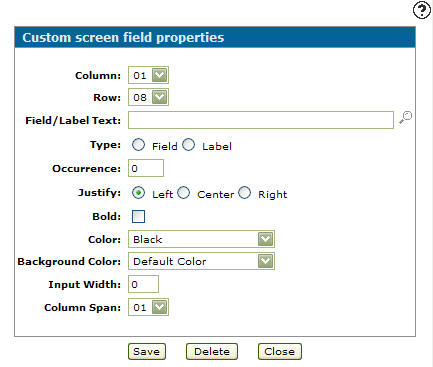
Task: Choose Right justify radio option
Action: [244, 193]
